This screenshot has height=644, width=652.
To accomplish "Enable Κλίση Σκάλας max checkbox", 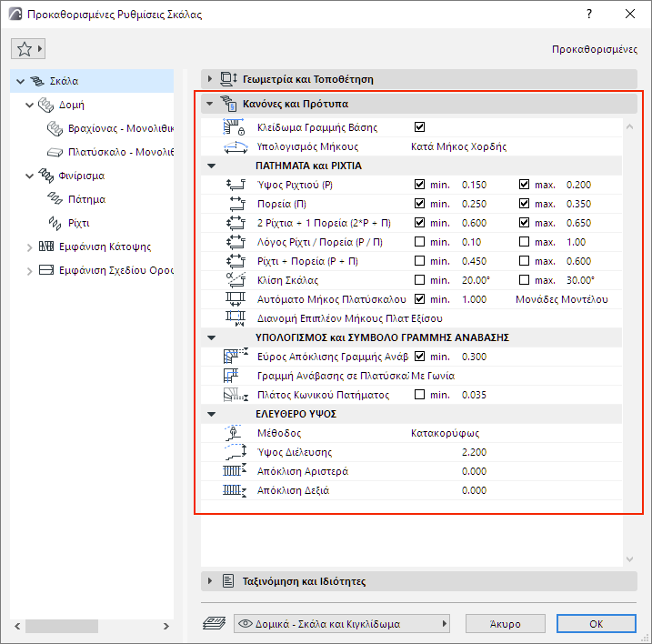I will pyautogui.click(x=524, y=280).
